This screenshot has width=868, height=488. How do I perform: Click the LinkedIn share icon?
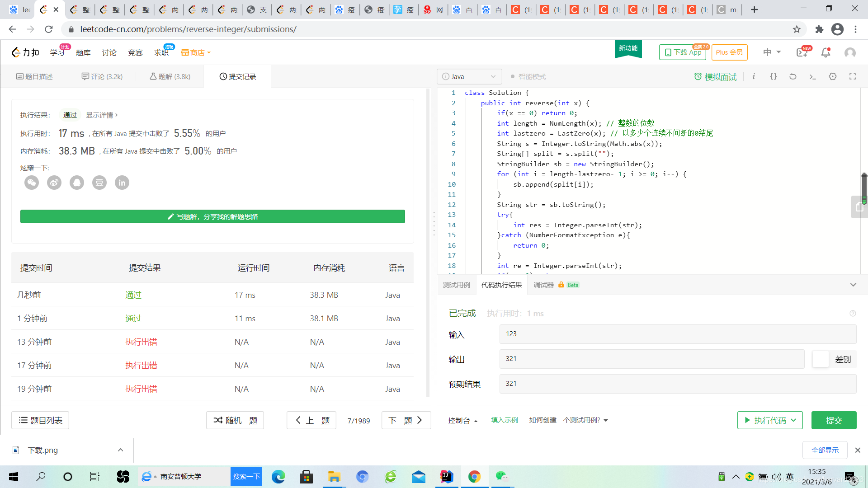pyautogui.click(x=122, y=183)
